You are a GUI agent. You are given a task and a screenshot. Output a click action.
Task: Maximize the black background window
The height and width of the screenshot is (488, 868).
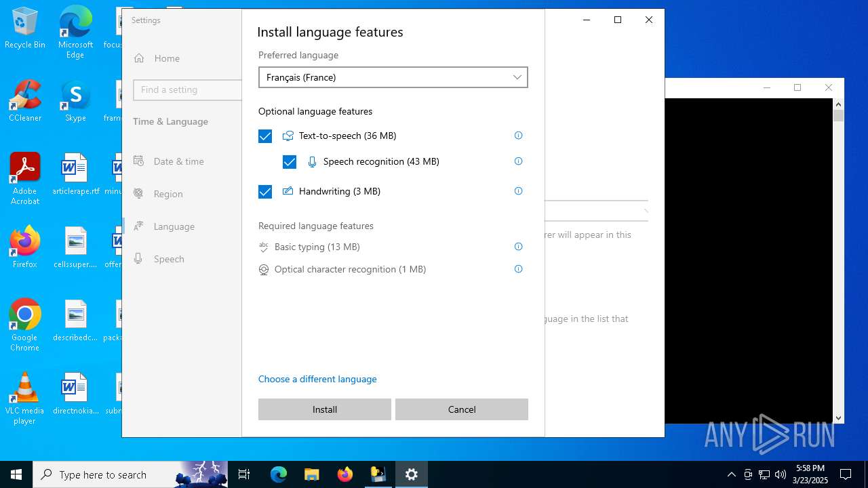(x=797, y=87)
